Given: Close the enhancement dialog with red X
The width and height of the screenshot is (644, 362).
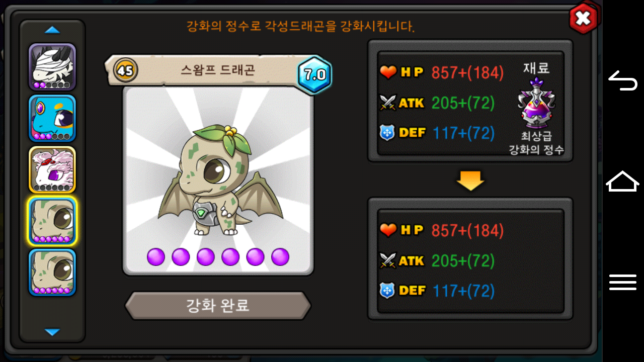Looking at the screenshot, I should (x=583, y=19).
